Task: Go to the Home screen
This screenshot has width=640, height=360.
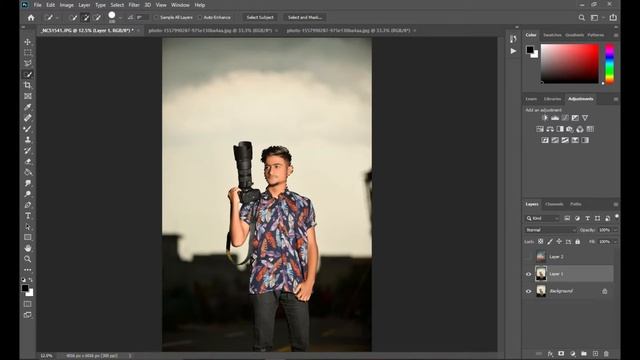Action: pos(31,18)
